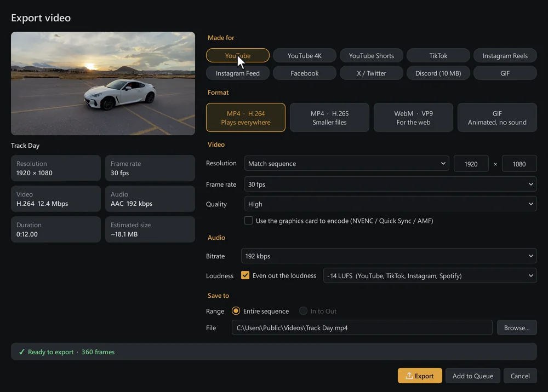Expand the Frame rate 30 fps dropdown
The height and width of the screenshot is (392, 548).
390,184
